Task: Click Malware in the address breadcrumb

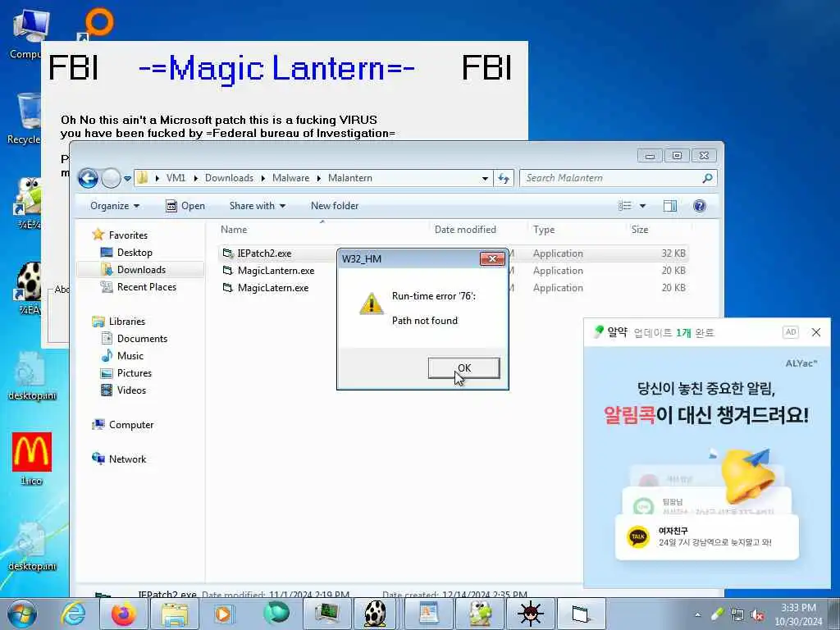Action: coord(290,178)
